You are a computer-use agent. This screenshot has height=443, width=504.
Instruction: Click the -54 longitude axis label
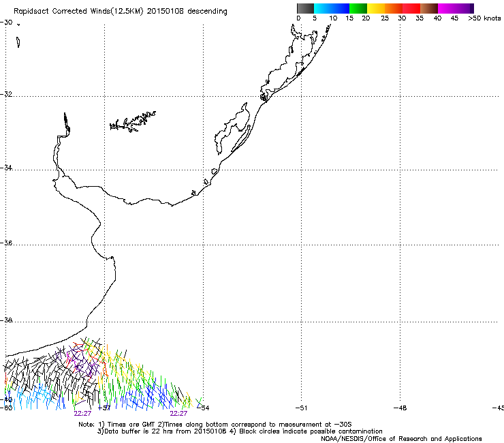pos(203,408)
